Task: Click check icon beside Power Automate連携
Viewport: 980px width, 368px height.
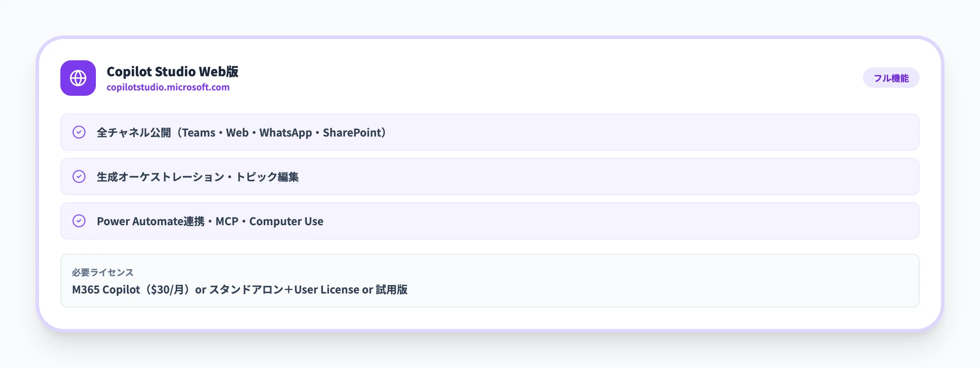Action: coord(79,221)
